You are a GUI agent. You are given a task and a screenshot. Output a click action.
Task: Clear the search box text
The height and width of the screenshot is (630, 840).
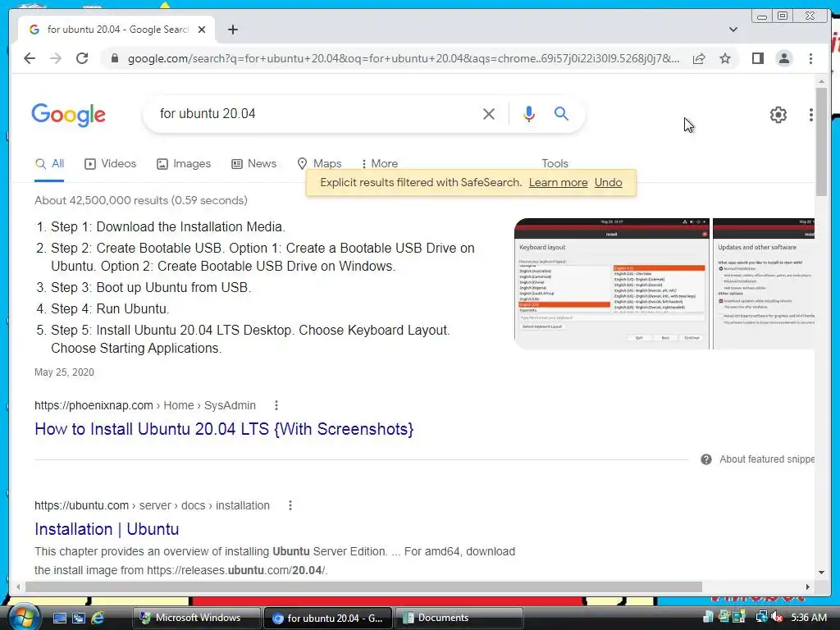point(489,113)
